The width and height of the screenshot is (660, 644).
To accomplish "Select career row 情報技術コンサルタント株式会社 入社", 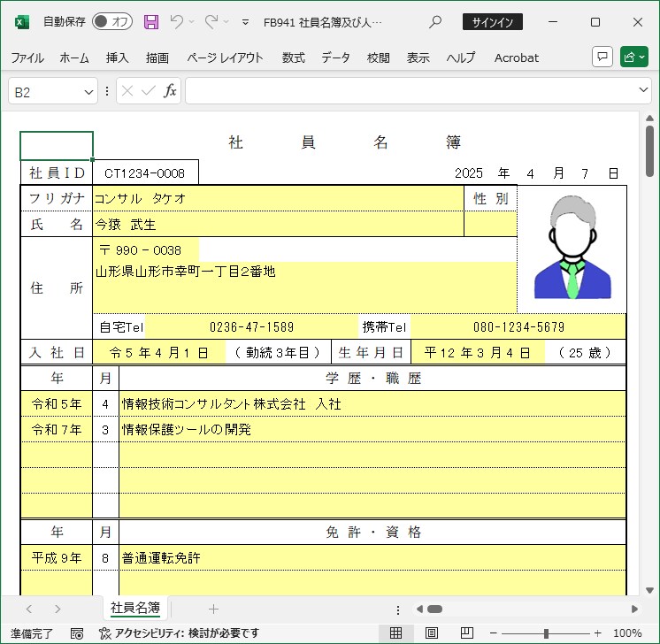I will (x=372, y=404).
